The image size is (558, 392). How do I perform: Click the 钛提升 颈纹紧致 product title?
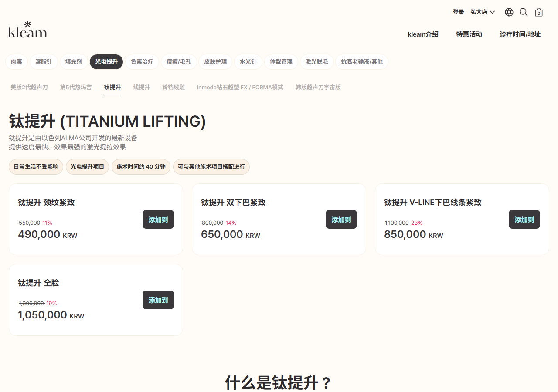click(x=46, y=203)
